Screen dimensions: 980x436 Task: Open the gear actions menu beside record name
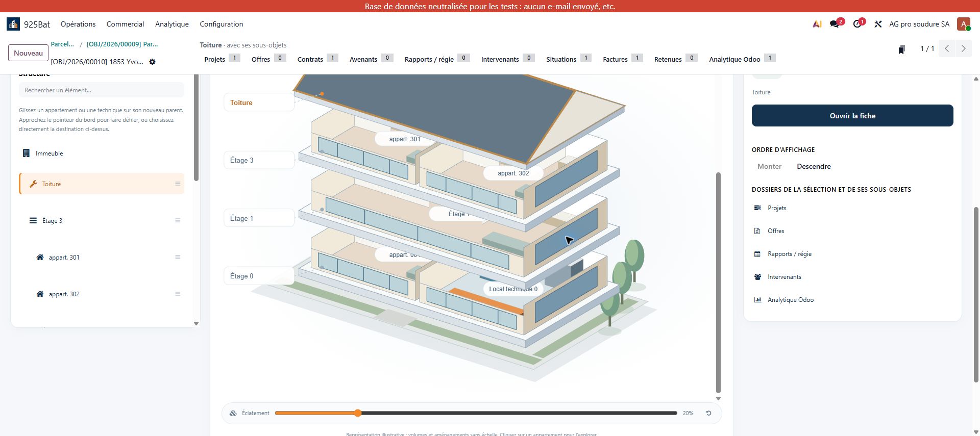(x=152, y=62)
